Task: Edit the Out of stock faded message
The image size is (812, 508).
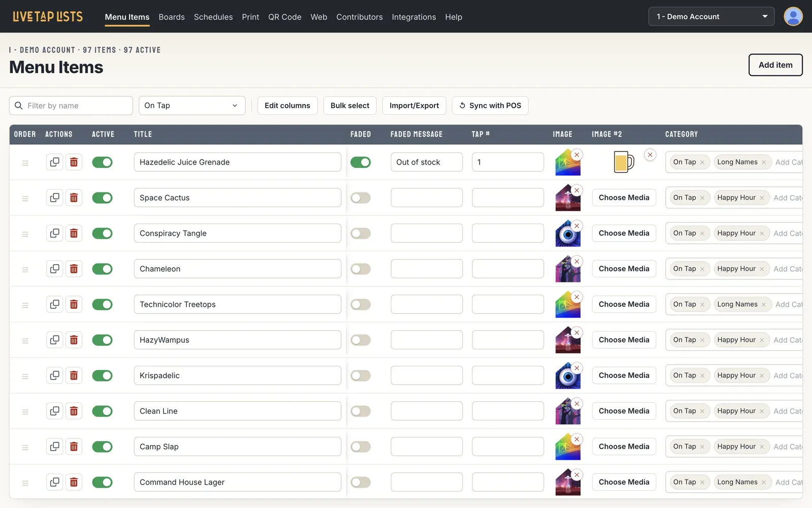Action: click(426, 162)
